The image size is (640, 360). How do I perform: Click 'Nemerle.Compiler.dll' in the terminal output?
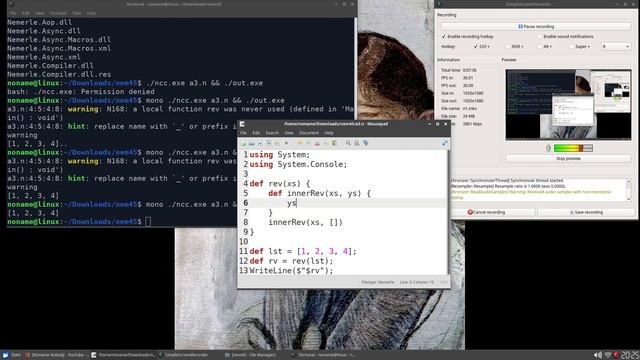[50, 66]
